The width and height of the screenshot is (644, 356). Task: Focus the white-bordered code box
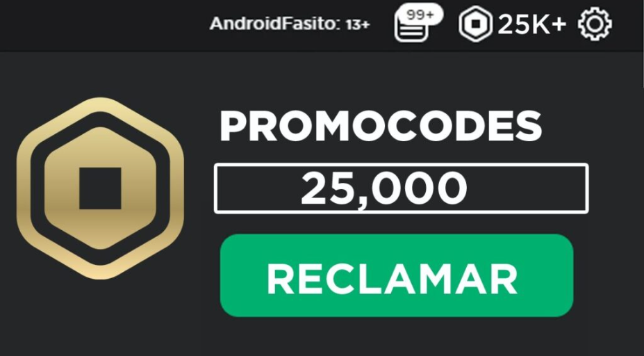(402, 188)
